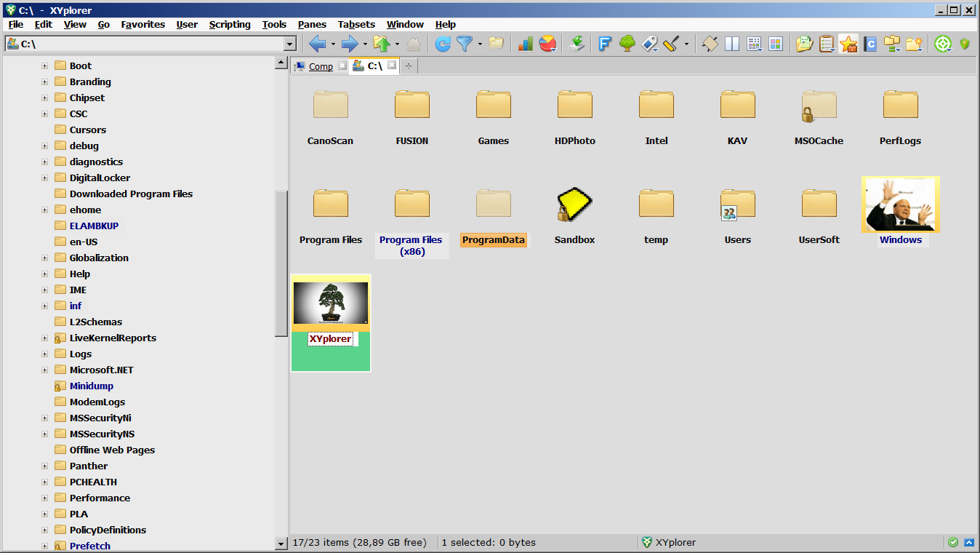This screenshot has width=980, height=553.
Task: Toggle the Mini Tree folder icon
Action: (893, 44)
